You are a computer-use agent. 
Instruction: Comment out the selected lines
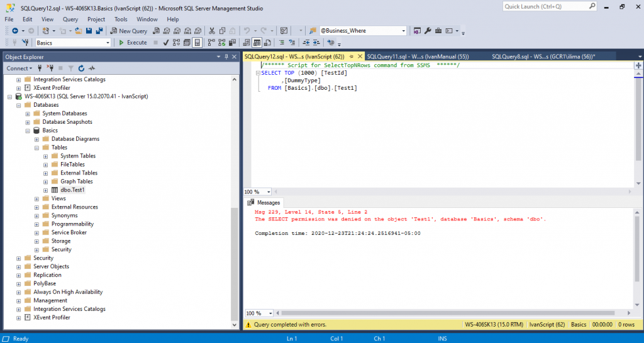[282, 42]
